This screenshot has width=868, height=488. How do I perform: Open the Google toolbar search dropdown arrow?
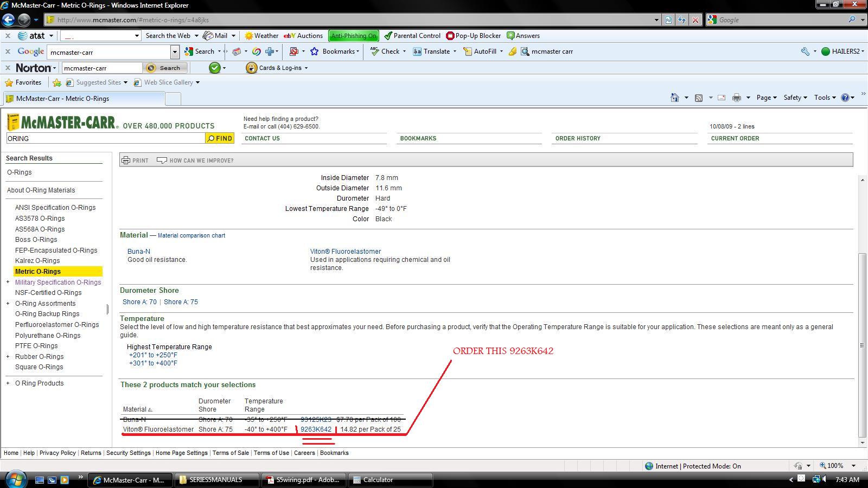[175, 52]
